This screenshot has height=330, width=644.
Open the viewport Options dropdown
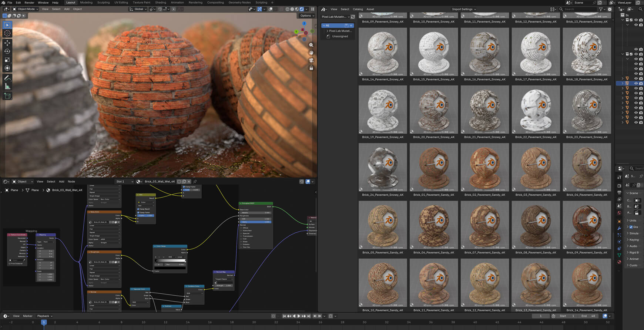pos(307,16)
